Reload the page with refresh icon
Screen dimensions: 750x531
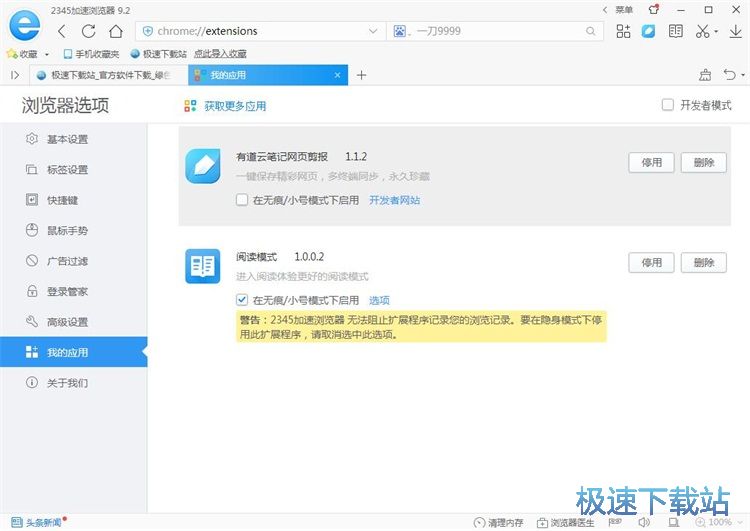point(88,32)
